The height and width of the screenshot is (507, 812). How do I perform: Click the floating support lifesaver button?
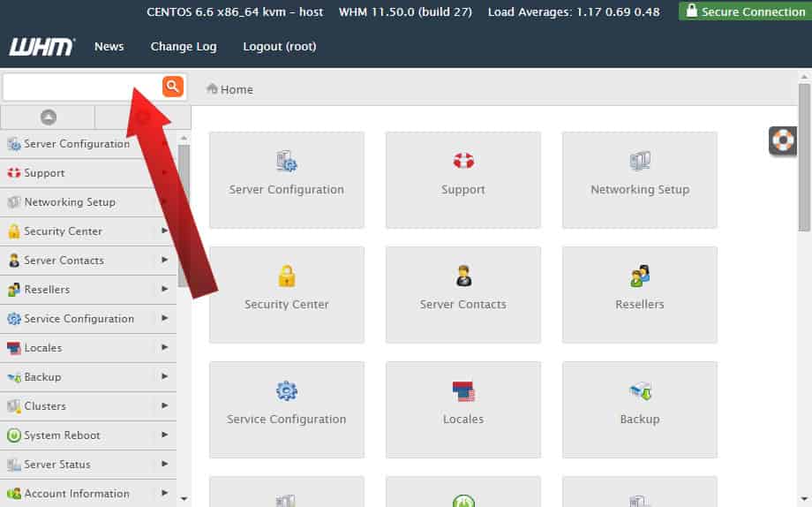tap(783, 140)
